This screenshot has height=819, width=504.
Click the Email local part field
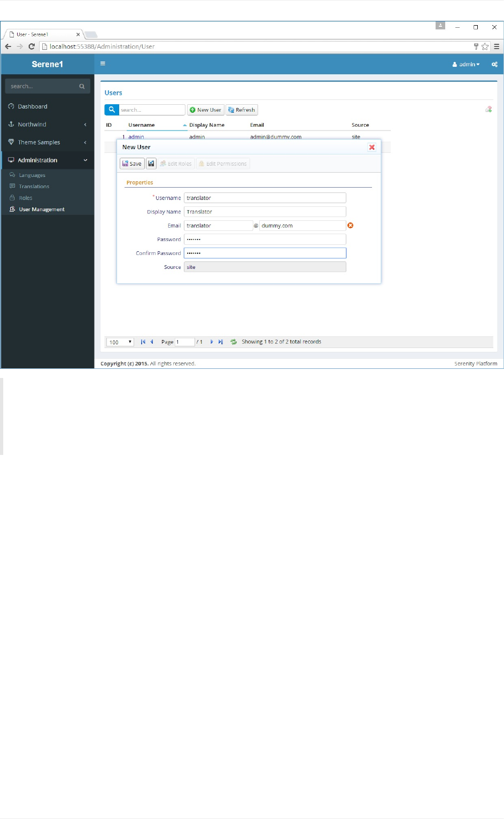[x=218, y=226]
